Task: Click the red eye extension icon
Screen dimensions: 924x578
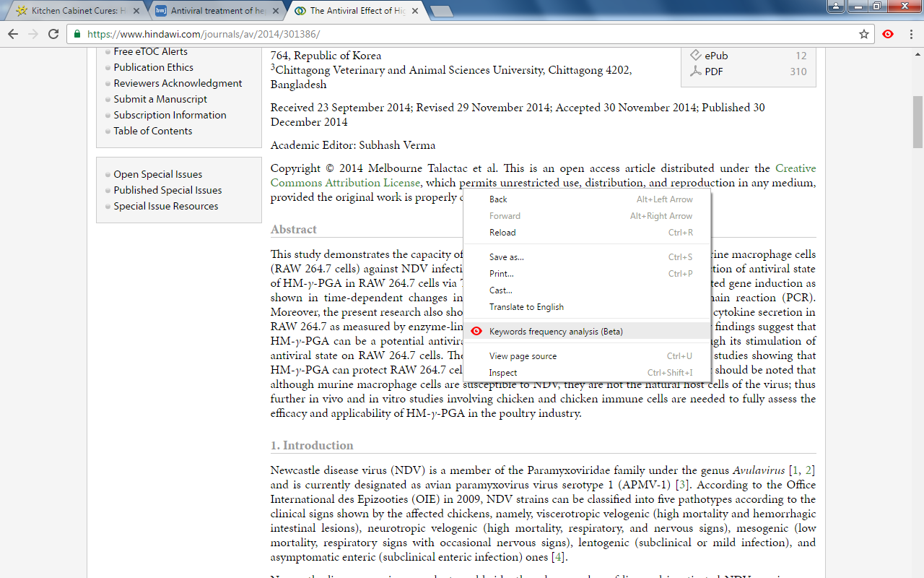Action: point(887,34)
